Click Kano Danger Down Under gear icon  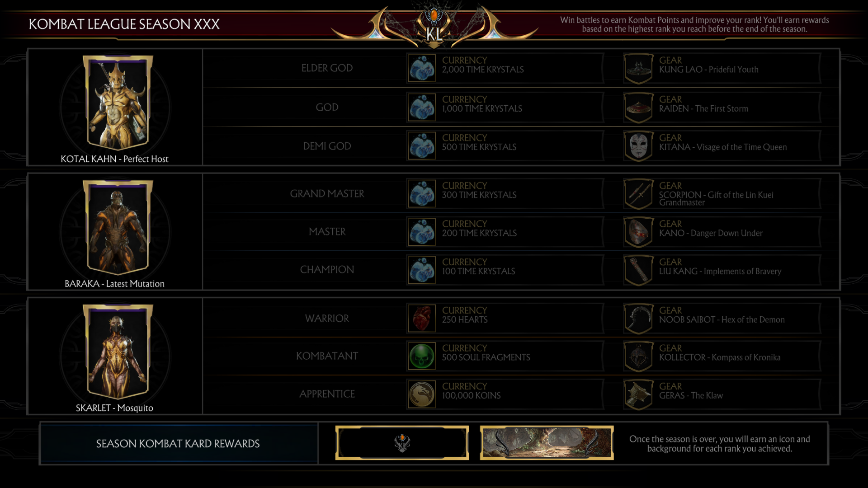click(x=639, y=232)
